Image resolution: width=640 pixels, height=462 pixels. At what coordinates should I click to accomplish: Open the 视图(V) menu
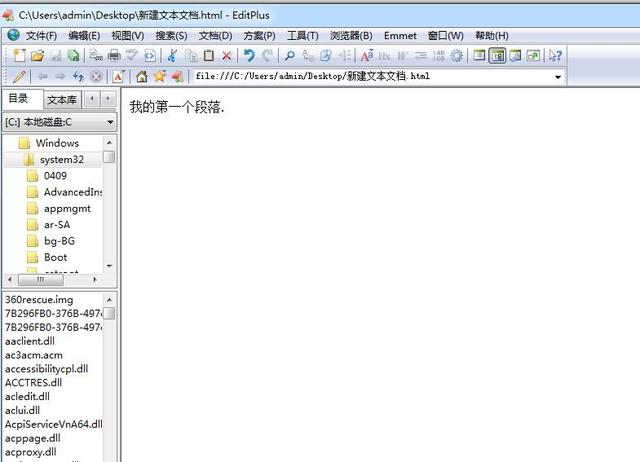tap(128, 36)
